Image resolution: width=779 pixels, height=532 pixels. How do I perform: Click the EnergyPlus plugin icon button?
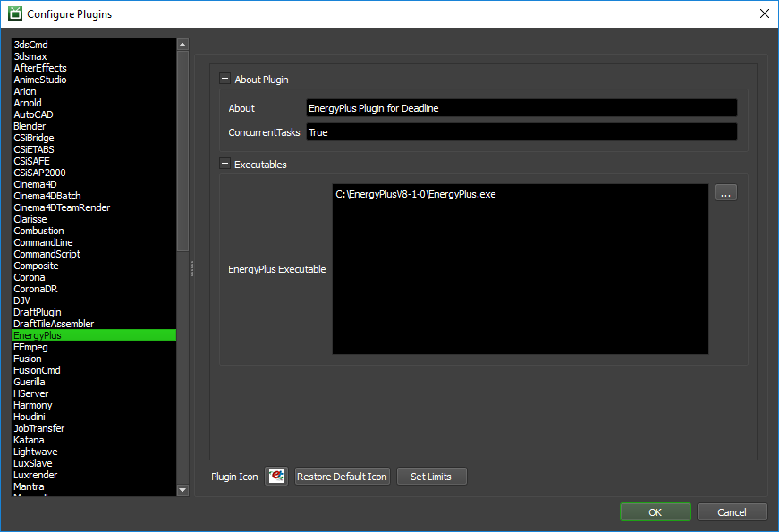coord(276,477)
